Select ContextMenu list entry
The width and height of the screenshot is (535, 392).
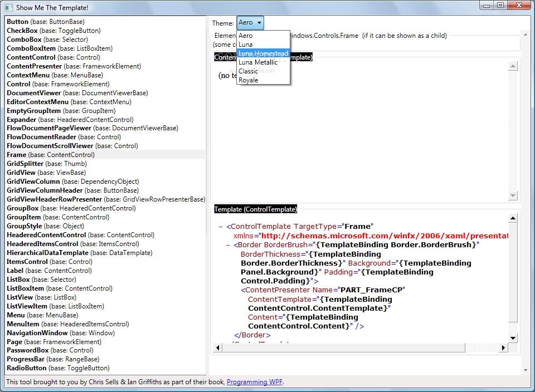click(x=106, y=75)
